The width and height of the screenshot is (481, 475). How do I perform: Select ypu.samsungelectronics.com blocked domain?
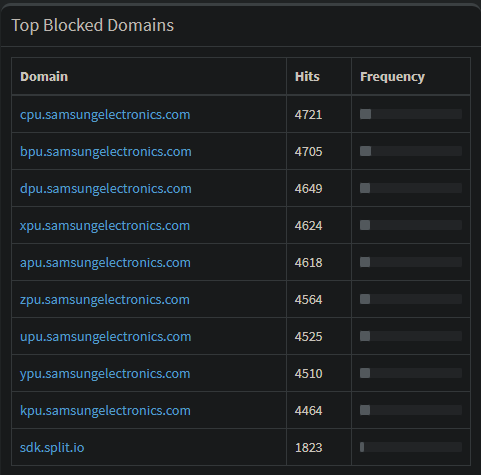point(105,374)
